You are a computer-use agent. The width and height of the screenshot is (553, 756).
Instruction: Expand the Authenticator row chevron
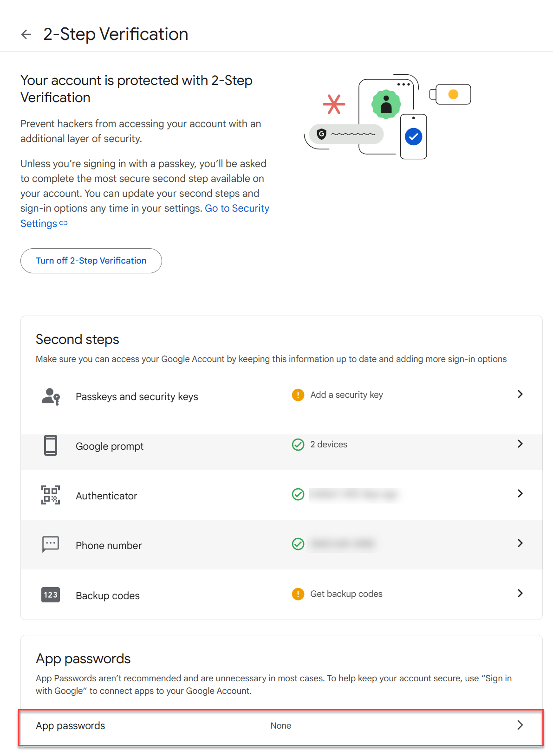pos(520,493)
